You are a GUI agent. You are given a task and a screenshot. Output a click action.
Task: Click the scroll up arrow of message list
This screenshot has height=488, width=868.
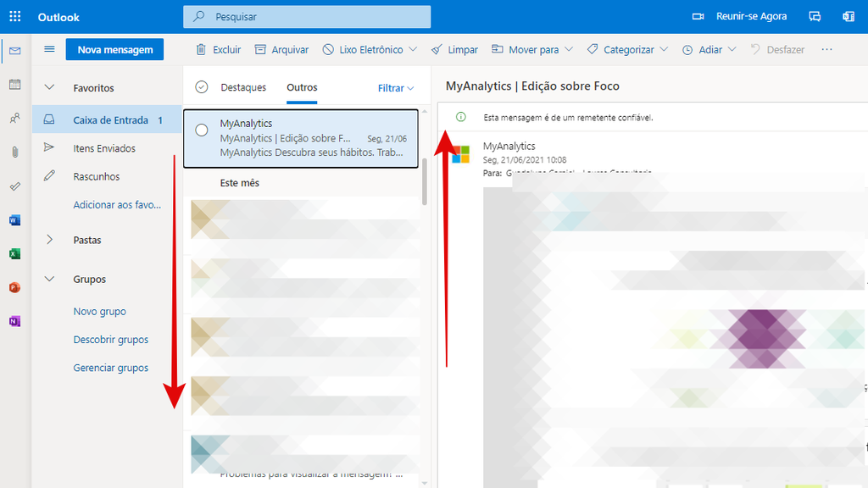(x=425, y=111)
